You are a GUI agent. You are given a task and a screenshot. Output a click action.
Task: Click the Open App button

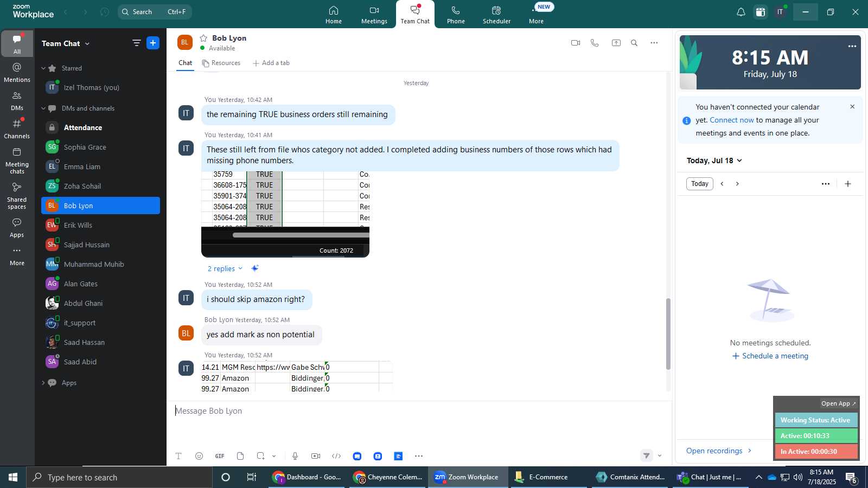[x=838, y=403]
